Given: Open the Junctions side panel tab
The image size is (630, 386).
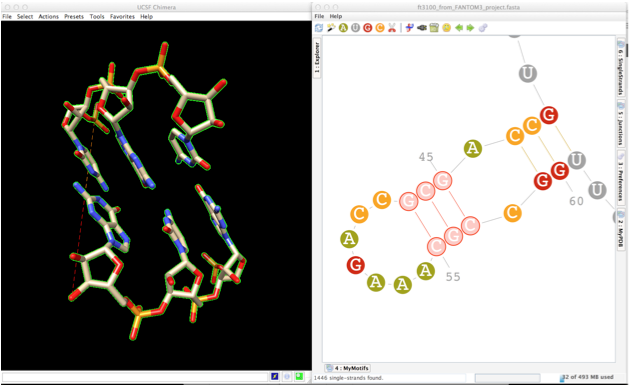Looking at the screenshot, I should coord(621,124).
